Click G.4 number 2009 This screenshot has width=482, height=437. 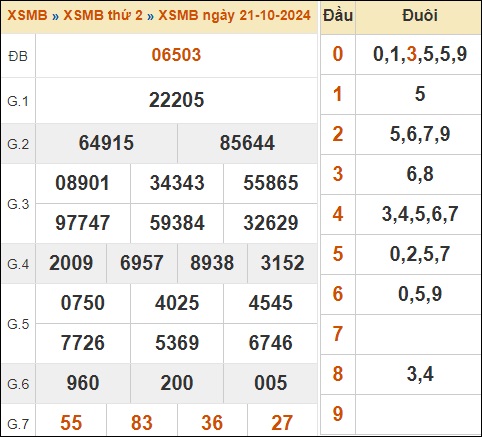click(x=71, y=263)
